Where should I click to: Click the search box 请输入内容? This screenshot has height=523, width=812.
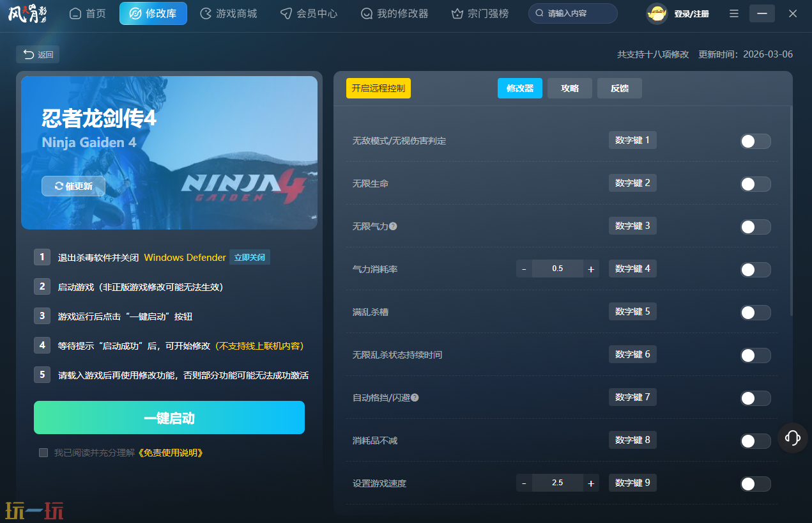(x=573, y=13)
